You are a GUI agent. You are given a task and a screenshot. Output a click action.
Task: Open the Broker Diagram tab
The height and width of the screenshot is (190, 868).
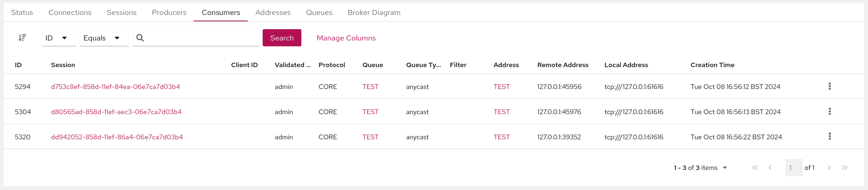coord(374,12)
